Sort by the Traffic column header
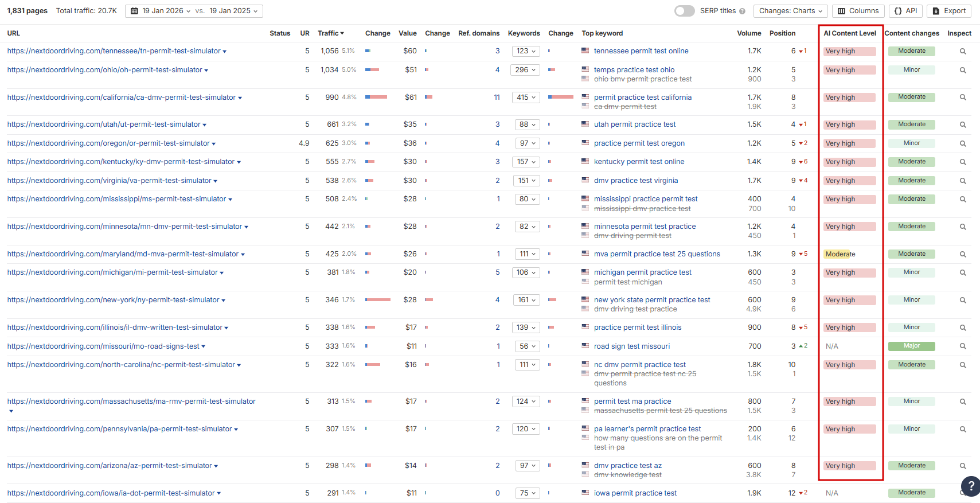The height and width of the screenshot is (503, 980). click(x=330, y=33)
